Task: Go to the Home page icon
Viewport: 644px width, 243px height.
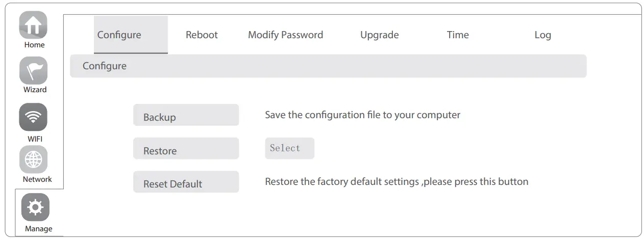Action: [x=33, y=25]
